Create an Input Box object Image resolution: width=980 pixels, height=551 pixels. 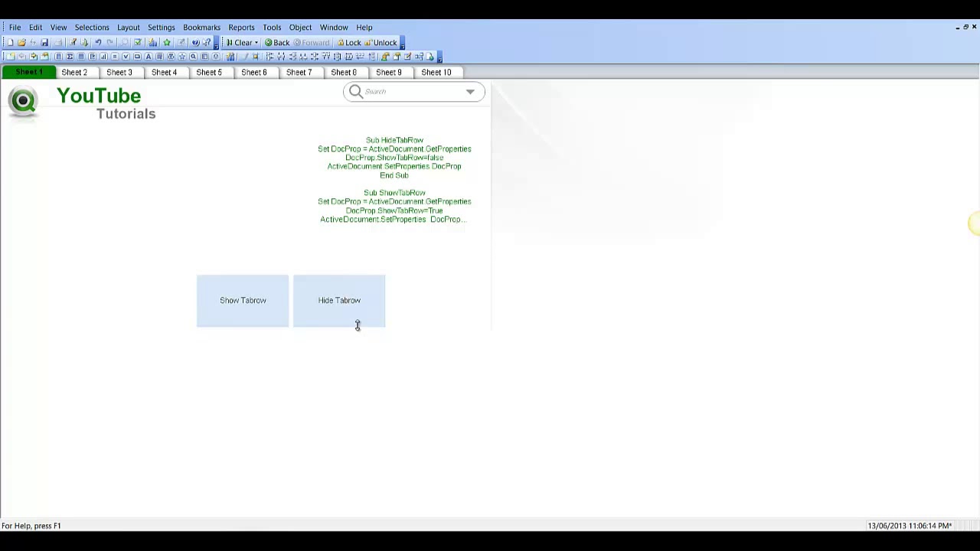(115, 57)
